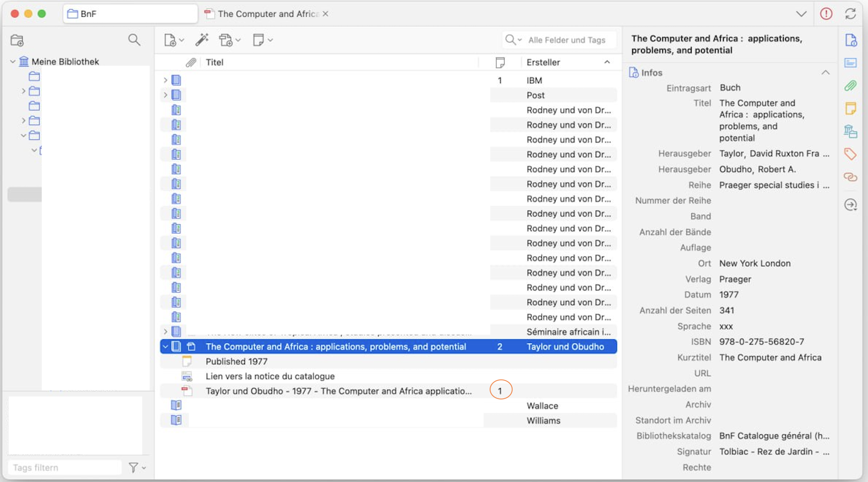The image size is (868, 482).
Task: Select the Published 1977 note
Action: (236, 361)
